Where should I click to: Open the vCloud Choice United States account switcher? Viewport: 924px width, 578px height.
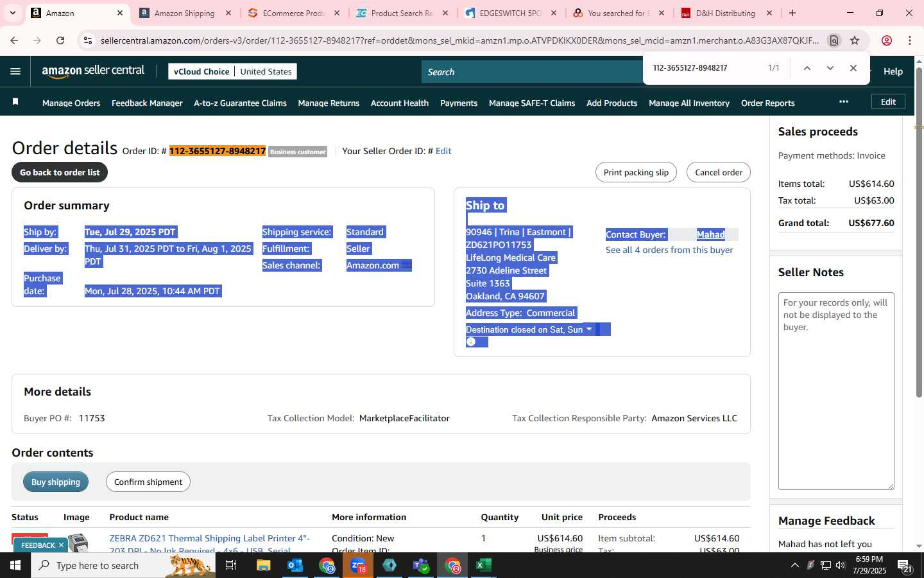click(233, 71)
